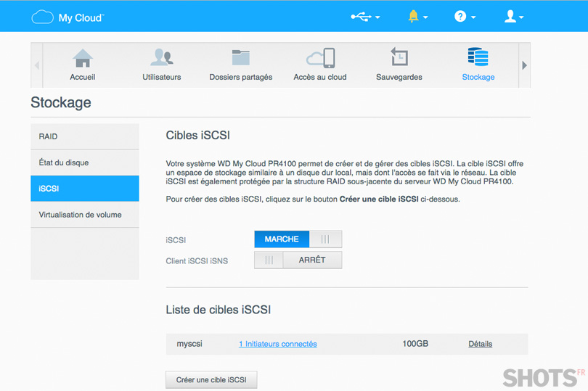The height and width of the screenshot is (391, 588).
Task: Open the notifications bell icon
Action: 413,17
